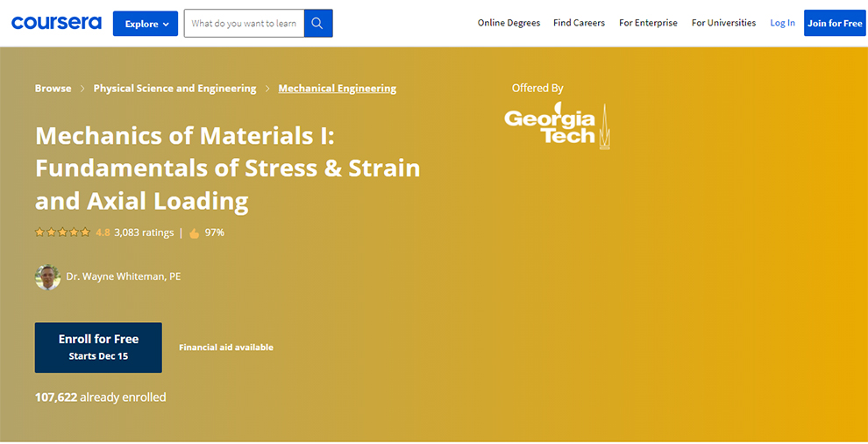Open the For Universities page
This screenshot has width=868, height=444.
[723, 23]
